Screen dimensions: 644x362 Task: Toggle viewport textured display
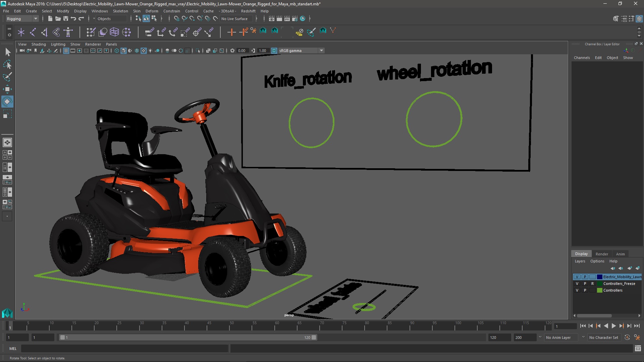coord(144,51)
